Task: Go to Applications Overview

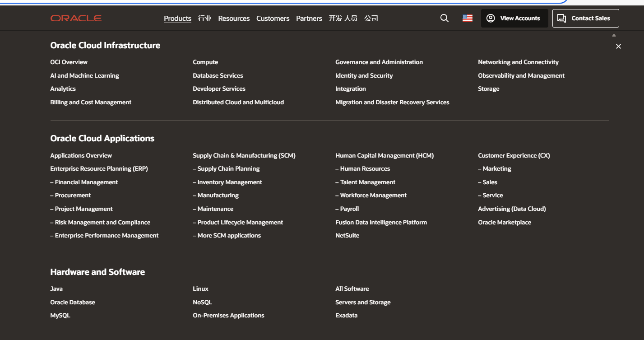Action: coord(81,156)
